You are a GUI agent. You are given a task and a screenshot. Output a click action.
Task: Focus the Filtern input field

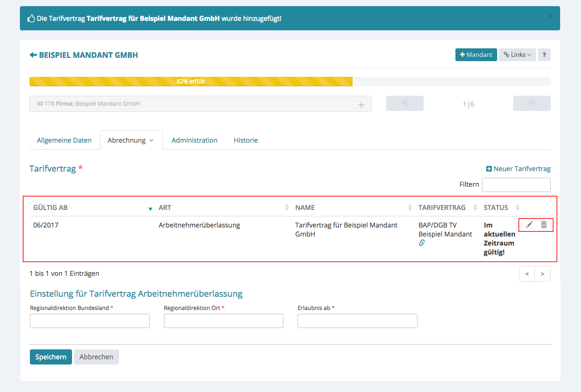point(516,185)
